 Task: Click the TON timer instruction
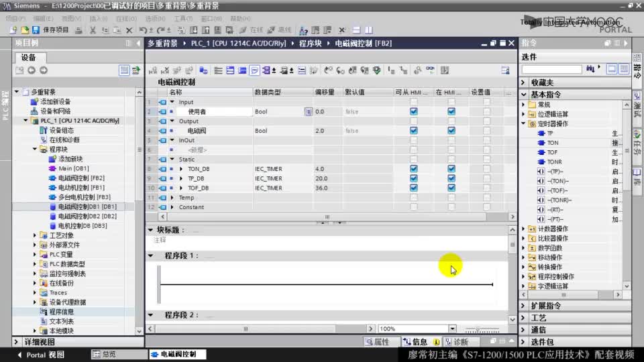[x=552, y=143]
